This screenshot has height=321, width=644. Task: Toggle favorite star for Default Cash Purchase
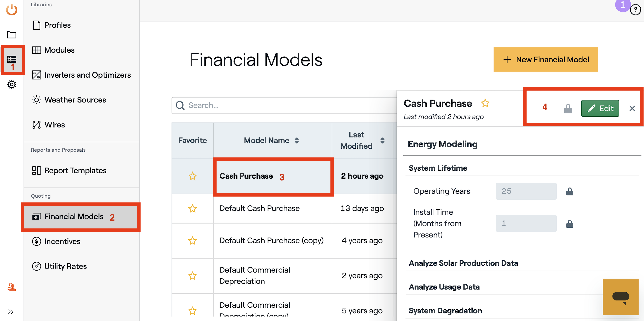[x=192, y=208]
